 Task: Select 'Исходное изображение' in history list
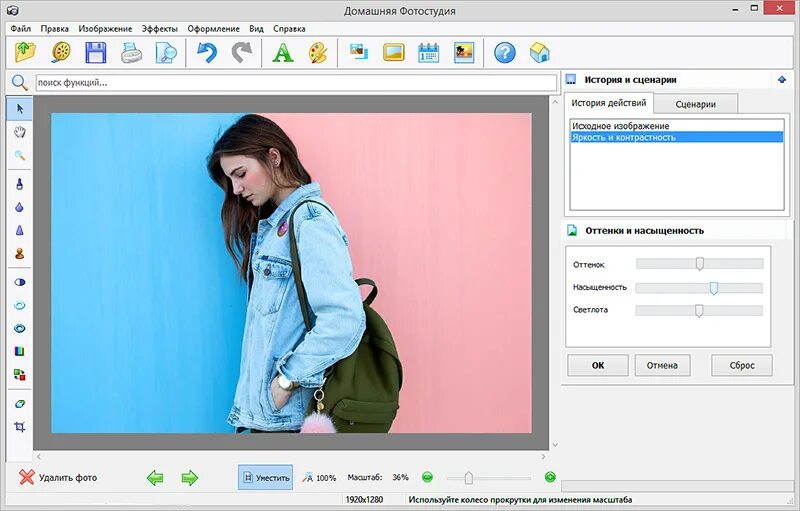620,126
